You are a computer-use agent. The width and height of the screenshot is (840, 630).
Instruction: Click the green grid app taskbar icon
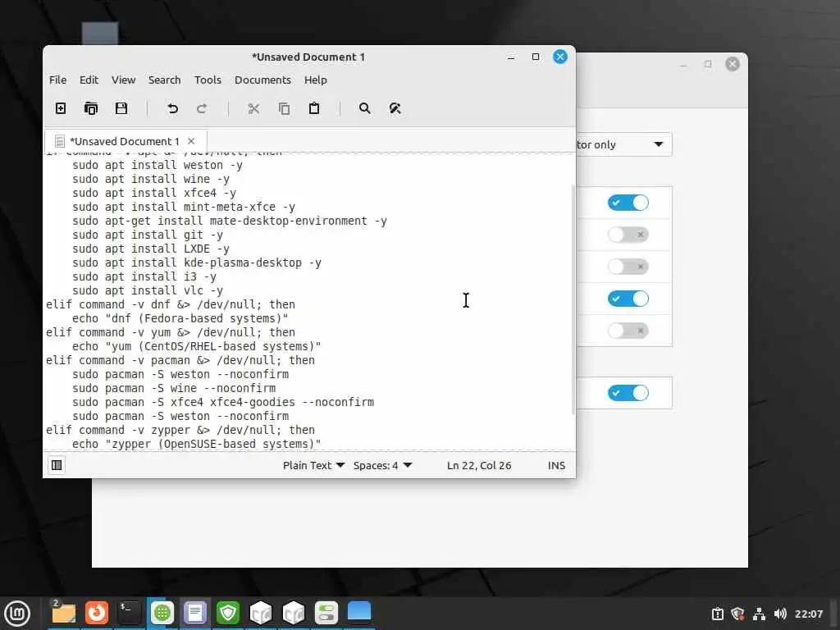coord(162,613)
